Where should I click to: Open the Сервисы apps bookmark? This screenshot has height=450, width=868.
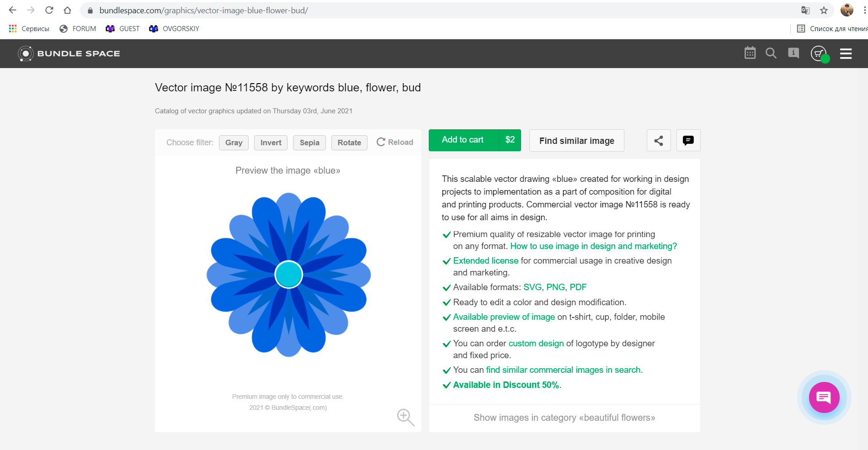pos(29,28)
